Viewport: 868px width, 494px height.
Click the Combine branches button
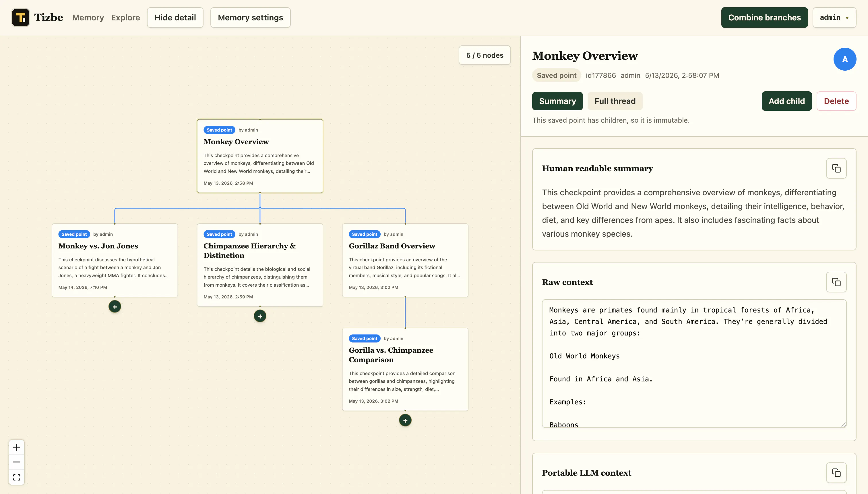tap(764, 18)
